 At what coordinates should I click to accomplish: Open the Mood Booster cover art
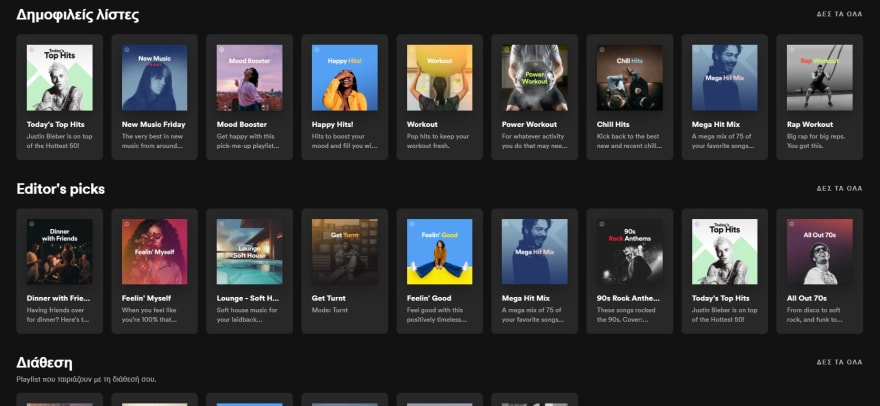click(x=250, y=77)
